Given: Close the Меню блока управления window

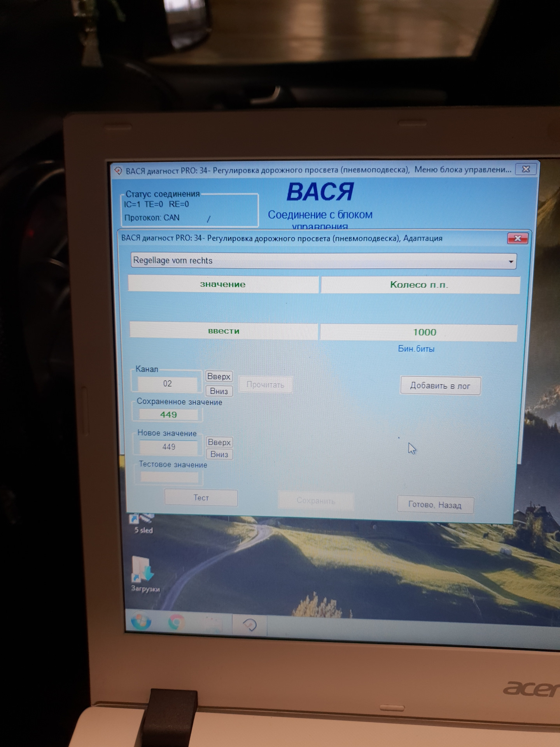Looking at the screenshot, I should coord(526,169).
